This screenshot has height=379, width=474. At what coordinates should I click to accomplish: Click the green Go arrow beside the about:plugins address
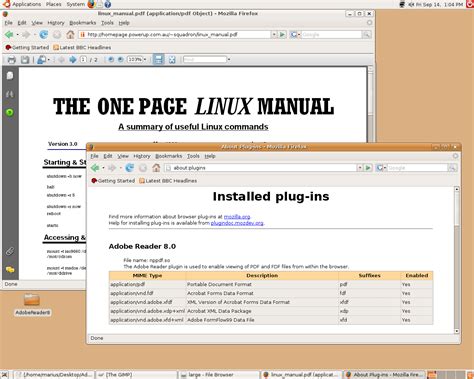click(x=368, y=168)
